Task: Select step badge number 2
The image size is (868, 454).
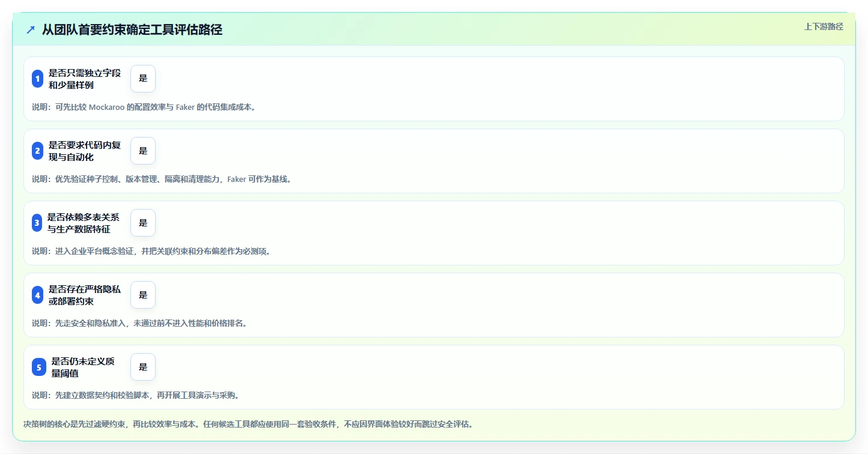Action: pos(37,151)
